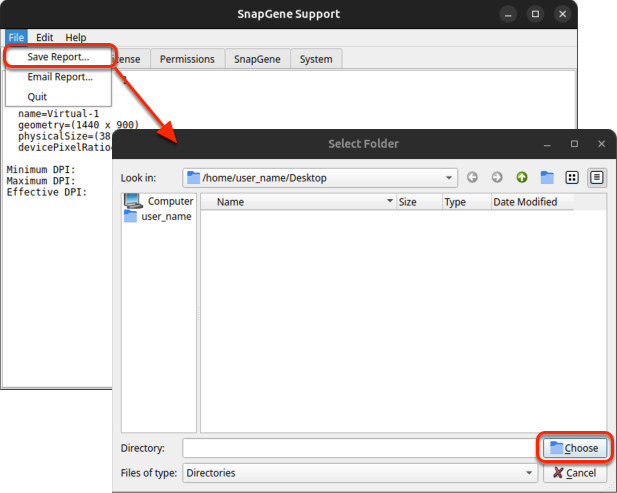
Task: Open the Files of type dropdown
Action: (360, 473)
